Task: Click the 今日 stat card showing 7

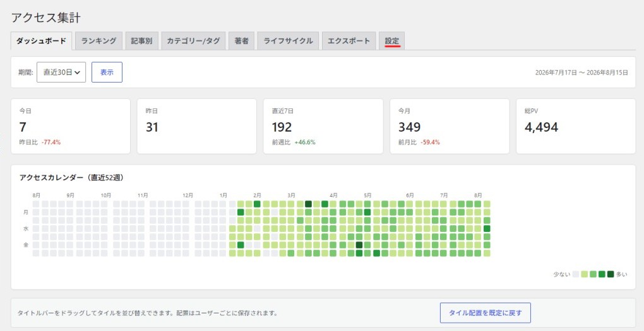Action: (x=71, y=126)
